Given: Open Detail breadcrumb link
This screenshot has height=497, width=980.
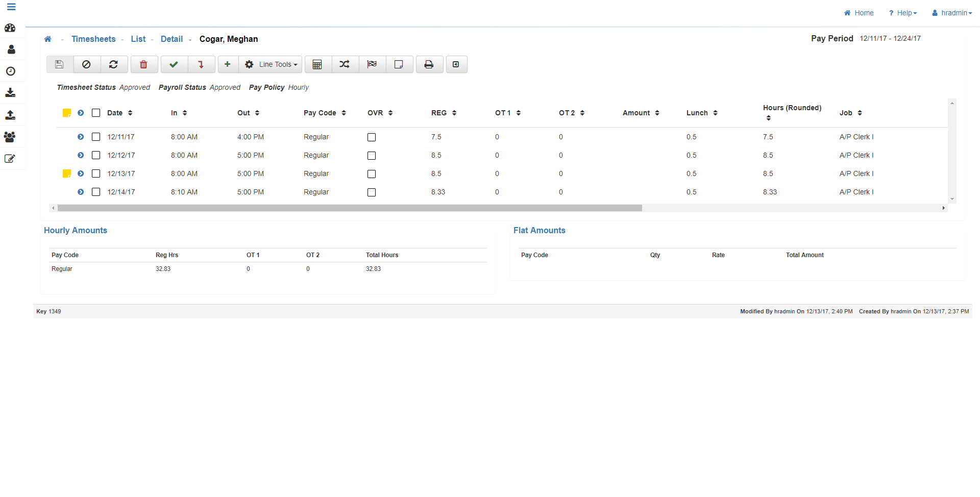Looking at the screenshot, I should (171, 39).
